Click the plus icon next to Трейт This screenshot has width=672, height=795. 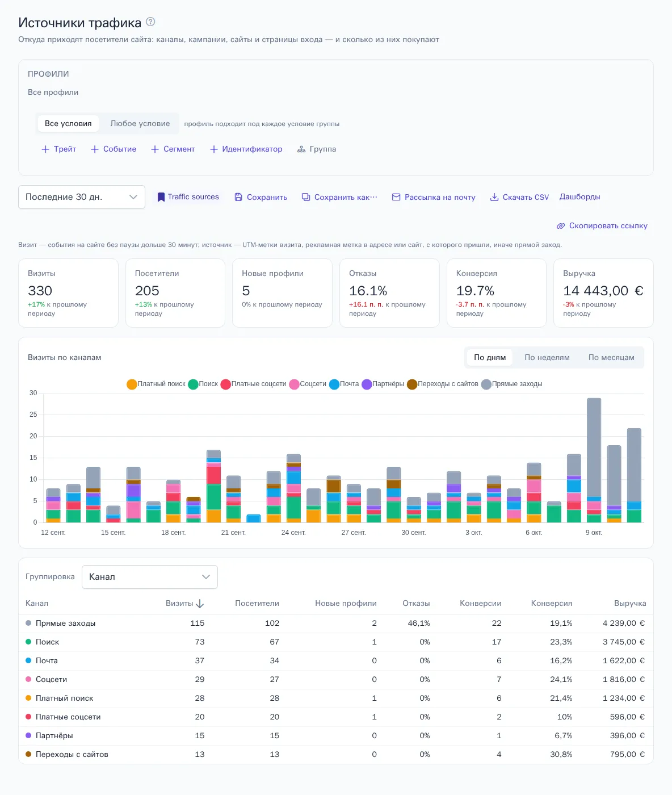tap(45, 149)
